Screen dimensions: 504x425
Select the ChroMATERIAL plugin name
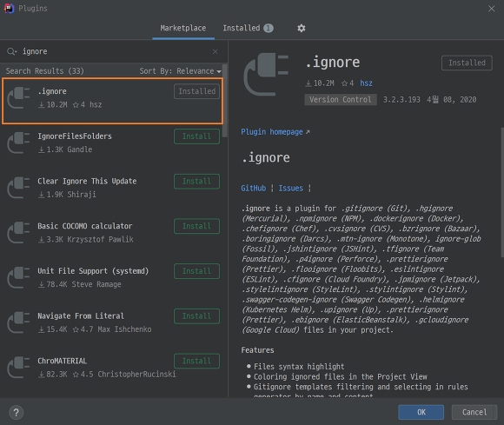click(62, 362)
